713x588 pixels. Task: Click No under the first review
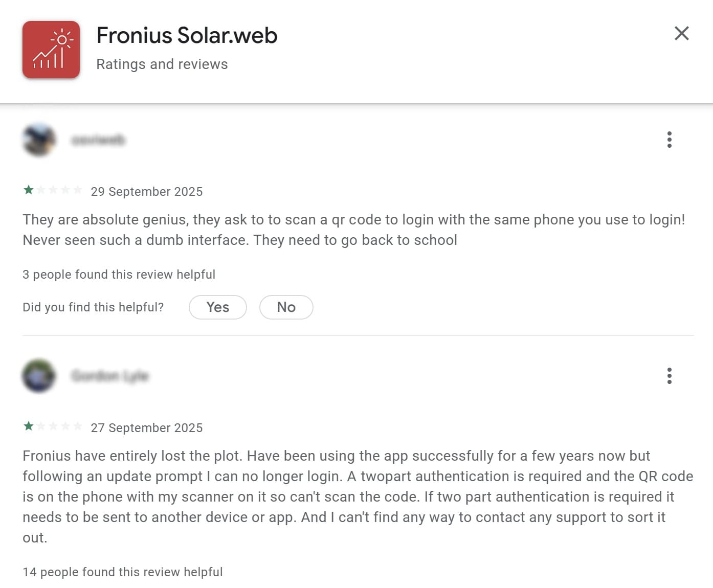[286, 307]
